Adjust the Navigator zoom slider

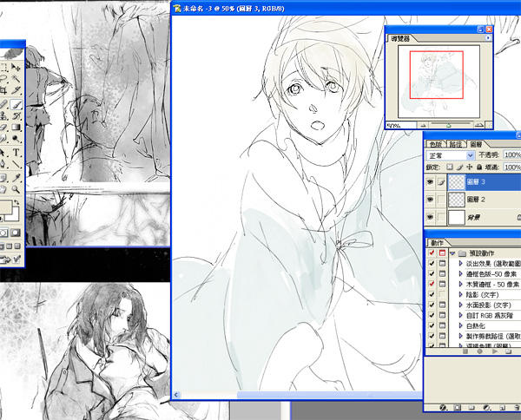449,125
